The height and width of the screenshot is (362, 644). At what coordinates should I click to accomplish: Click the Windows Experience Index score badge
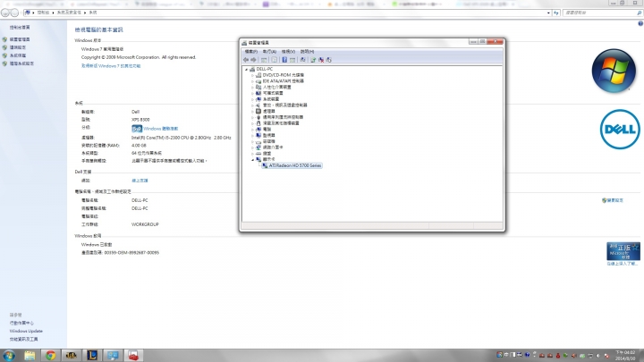tap(137, 129)
